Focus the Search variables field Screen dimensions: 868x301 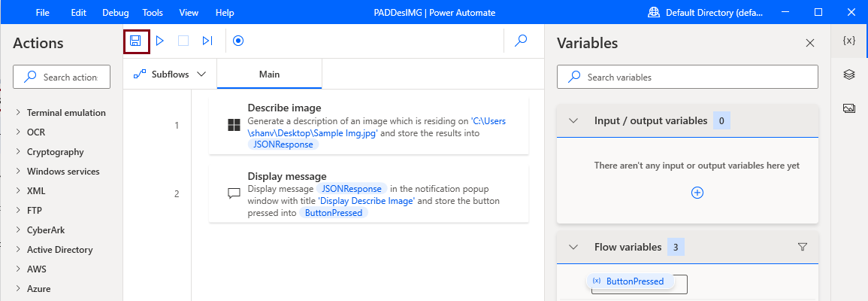pos(688,77)
